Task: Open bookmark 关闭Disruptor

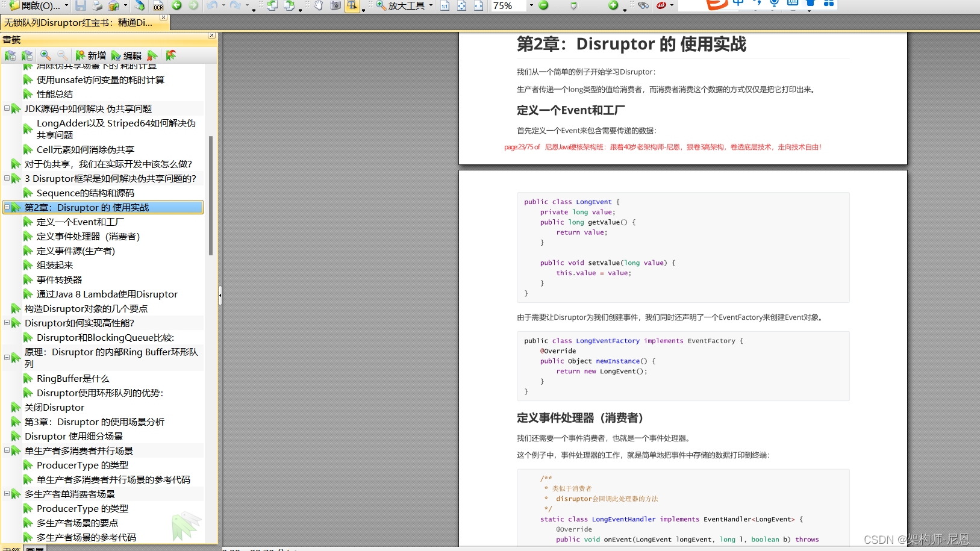Action: pos(54,407)
